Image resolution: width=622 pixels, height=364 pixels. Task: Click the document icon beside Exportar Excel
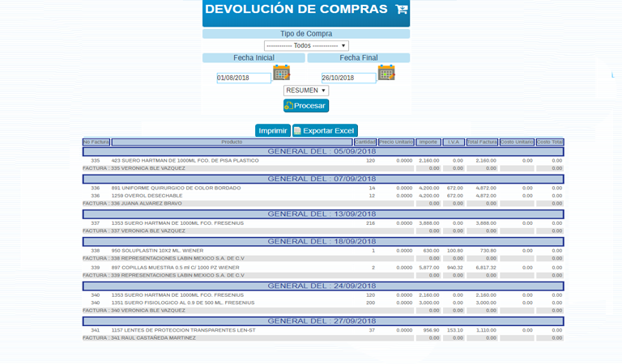pyautogui.click(x=297, y=130)
